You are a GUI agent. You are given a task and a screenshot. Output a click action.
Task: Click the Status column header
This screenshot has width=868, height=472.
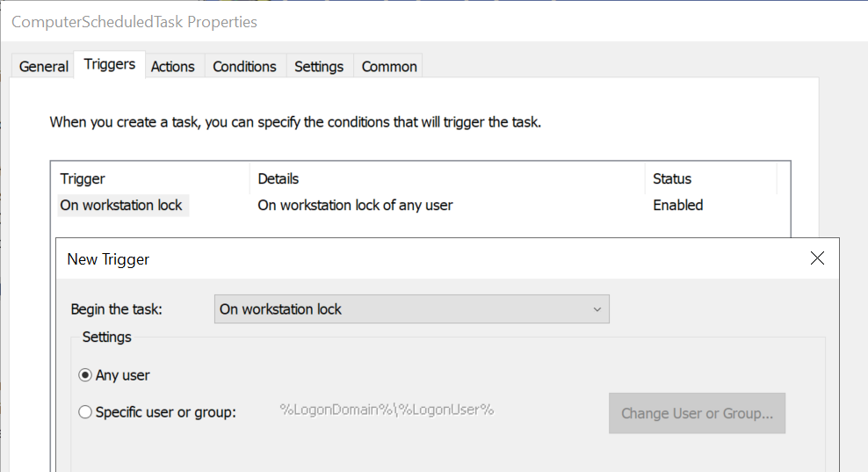[x=672, y=178]
